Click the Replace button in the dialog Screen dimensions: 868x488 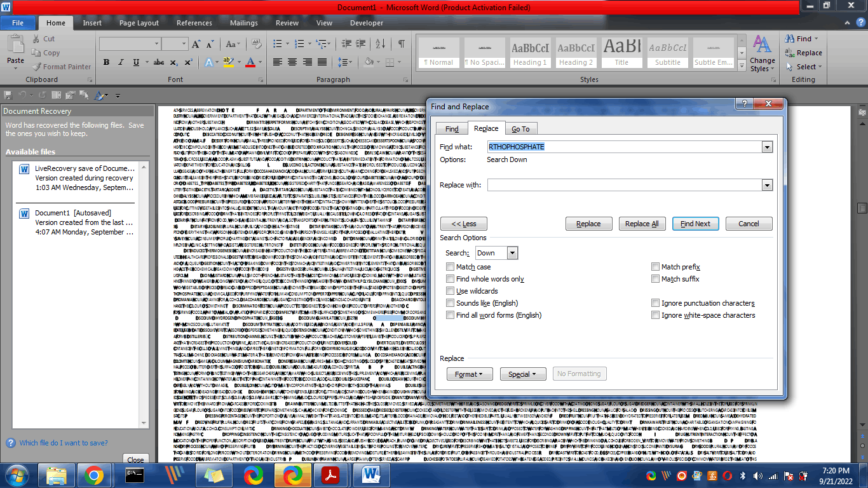tap(588, 224)
